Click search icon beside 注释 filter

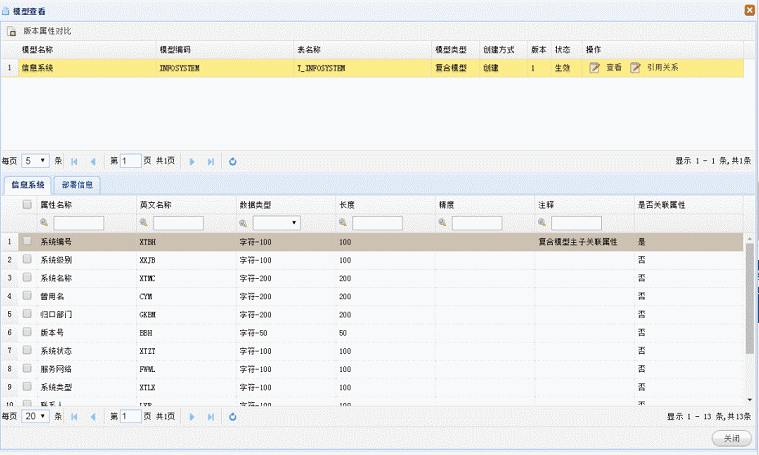coord(543,223)
